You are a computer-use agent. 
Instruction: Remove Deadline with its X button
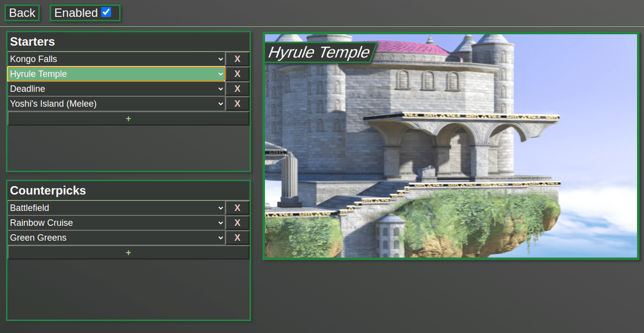237,89
